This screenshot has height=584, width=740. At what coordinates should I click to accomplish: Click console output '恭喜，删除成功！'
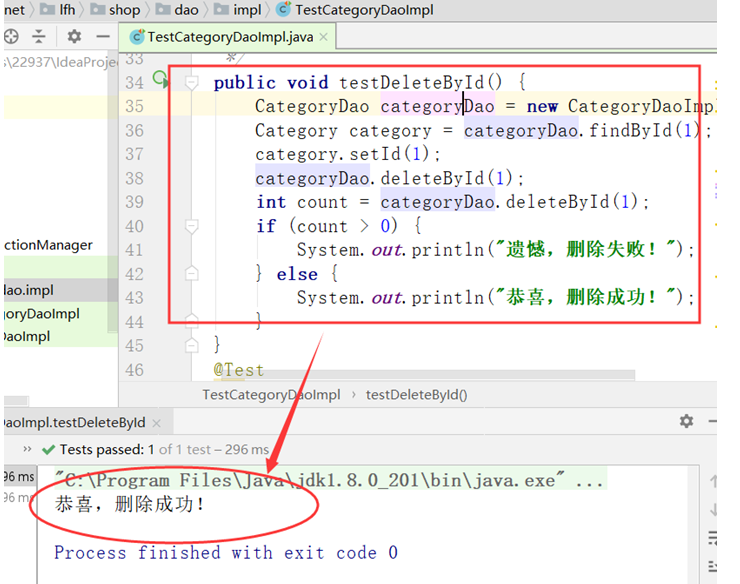[x=130, y=505]
